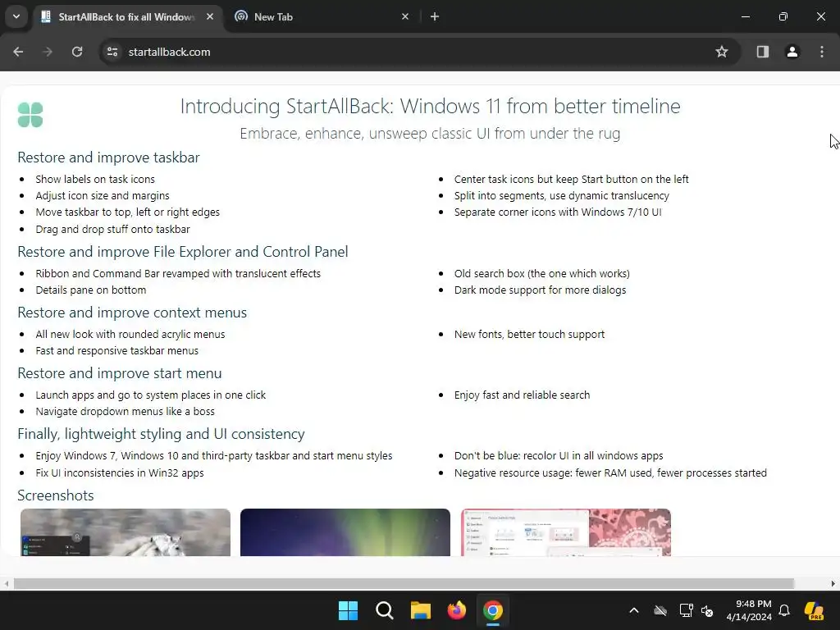Open the aurora screenshot thumbnail

[x=345, y=532]
